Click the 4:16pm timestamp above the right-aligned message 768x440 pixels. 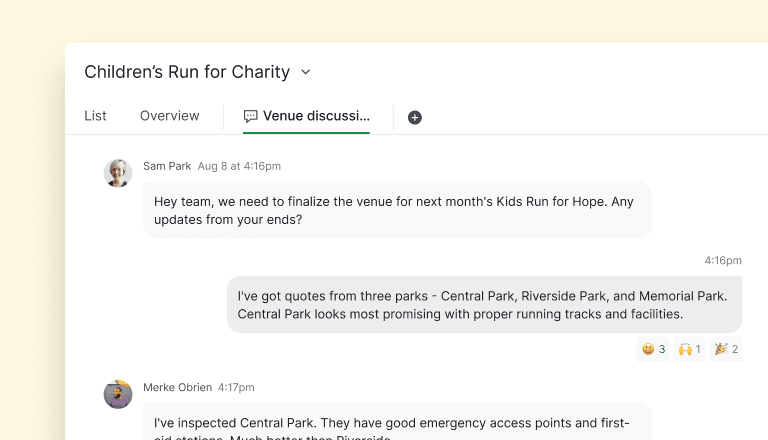pos(722,260)
